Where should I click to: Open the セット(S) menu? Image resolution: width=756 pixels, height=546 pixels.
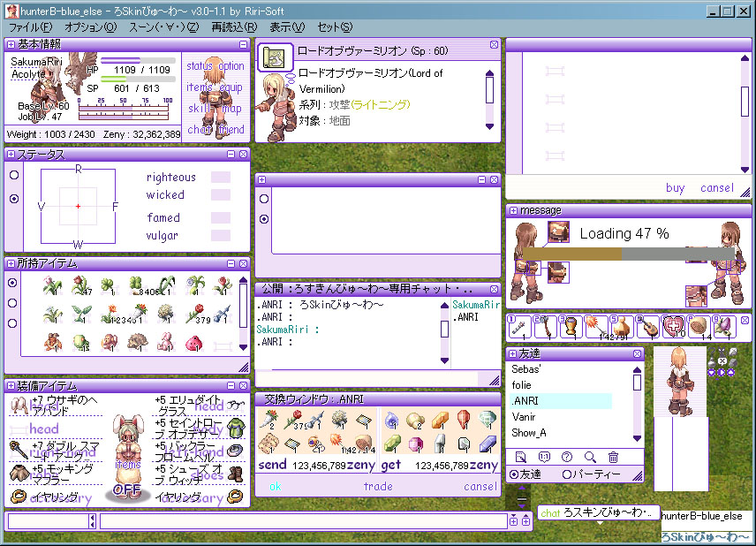335,27
